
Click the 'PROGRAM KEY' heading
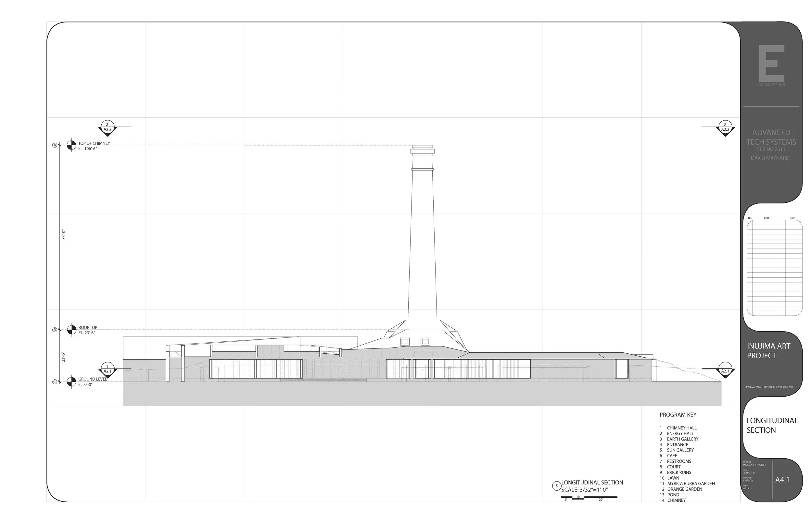point(678,414)
